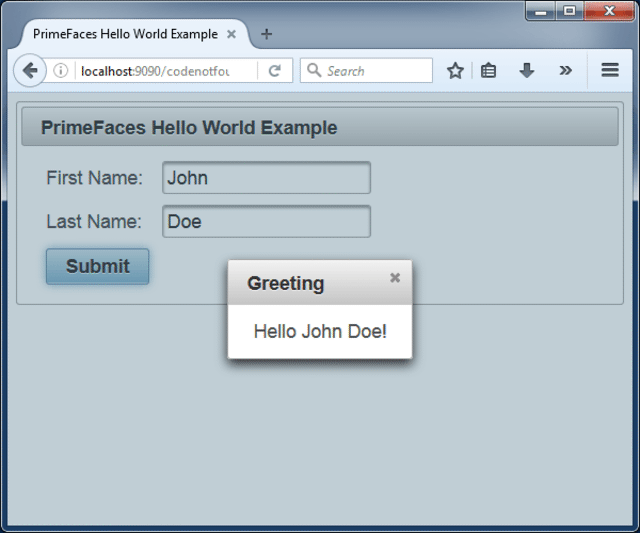Submit the name form
Screen dimensions: 640x533
tap(98, 266)
